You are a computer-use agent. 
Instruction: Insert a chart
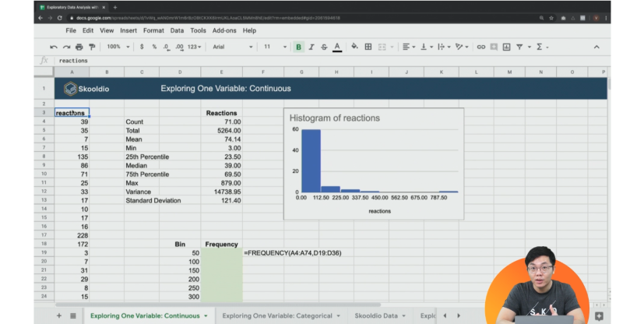pos(506,47)
